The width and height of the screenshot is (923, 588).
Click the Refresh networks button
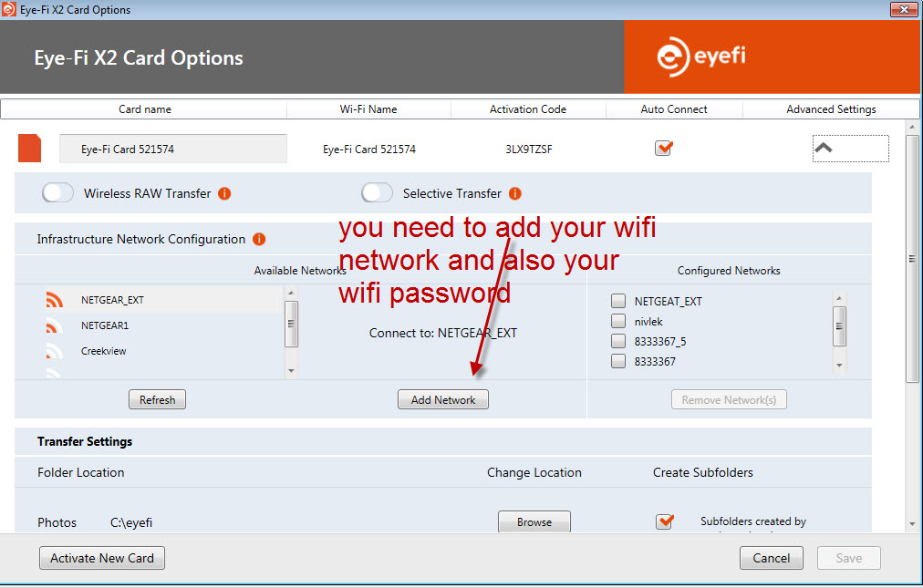click(157, 399)
